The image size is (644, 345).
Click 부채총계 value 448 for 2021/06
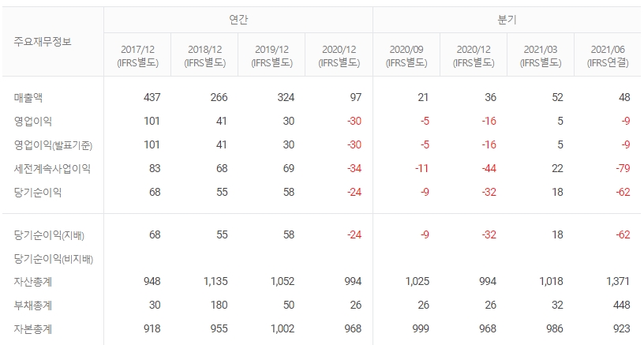click(x=621, y=306)
